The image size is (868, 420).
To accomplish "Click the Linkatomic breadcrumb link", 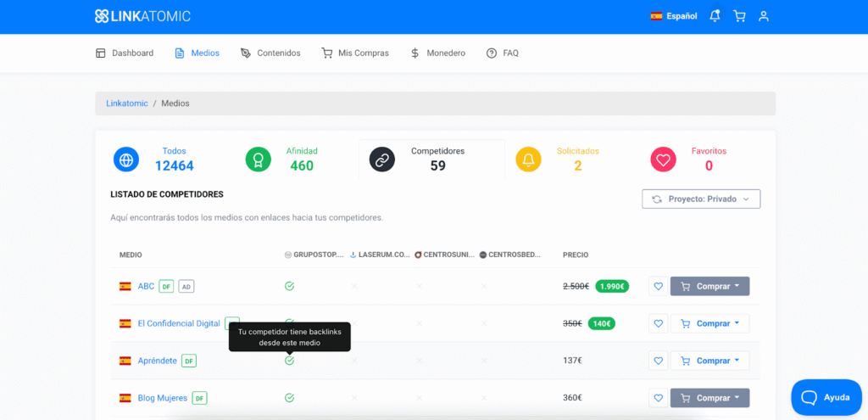I will point(127,103).
